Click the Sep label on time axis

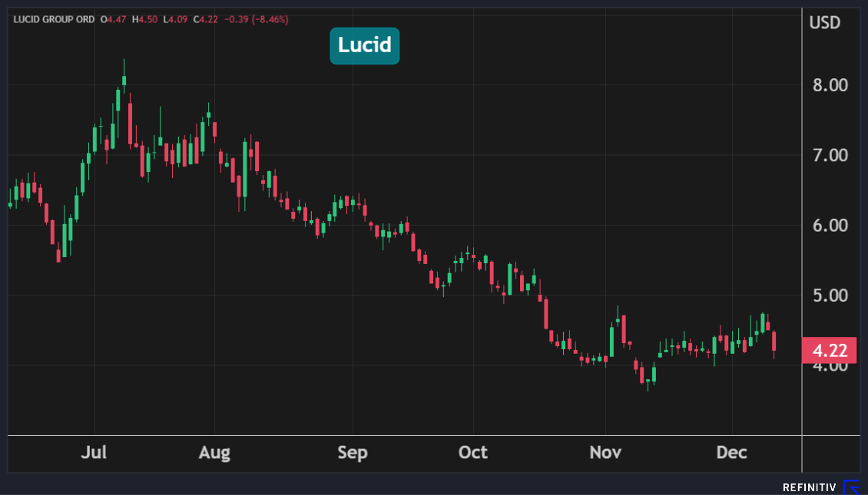tap(352, 453)
